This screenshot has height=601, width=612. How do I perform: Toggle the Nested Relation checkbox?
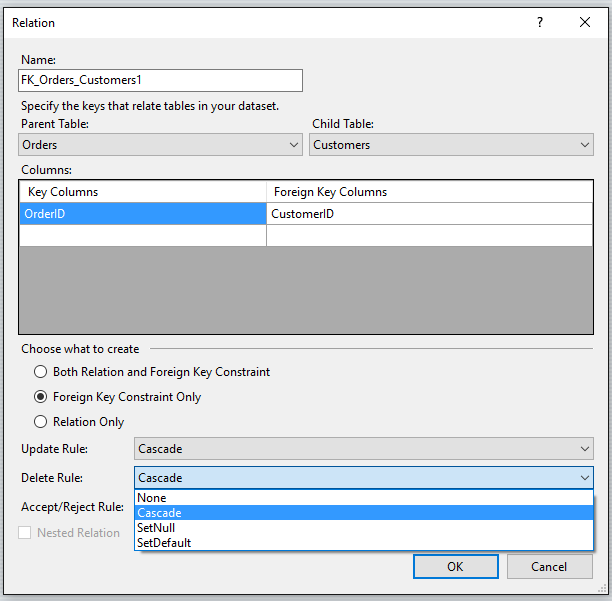(x=25, y=532)
